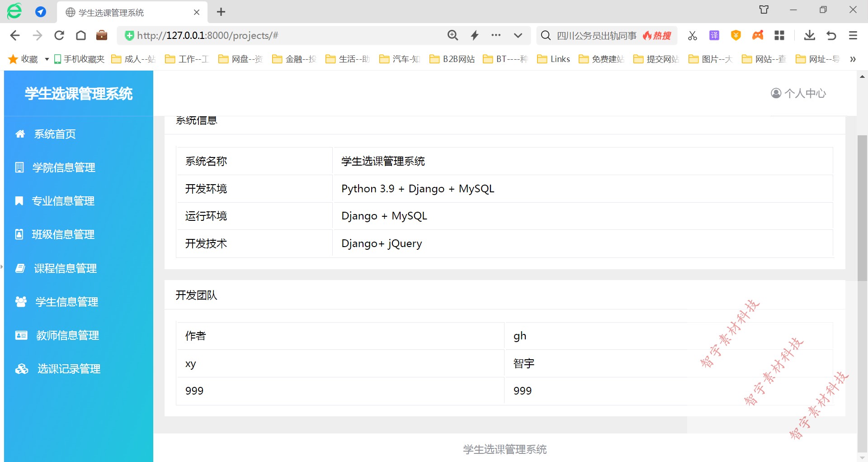Click the orange game center icon

click(x=758, y=35)
